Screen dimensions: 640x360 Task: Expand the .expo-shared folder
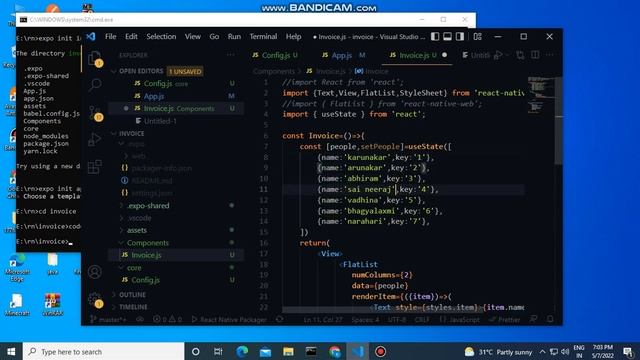(148, 206)
